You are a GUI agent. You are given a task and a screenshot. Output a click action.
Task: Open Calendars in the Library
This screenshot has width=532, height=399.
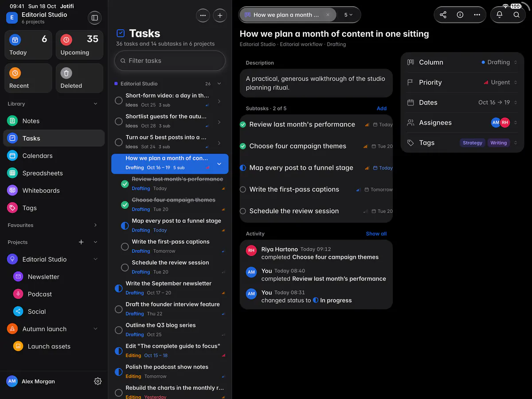pos(54,156)
